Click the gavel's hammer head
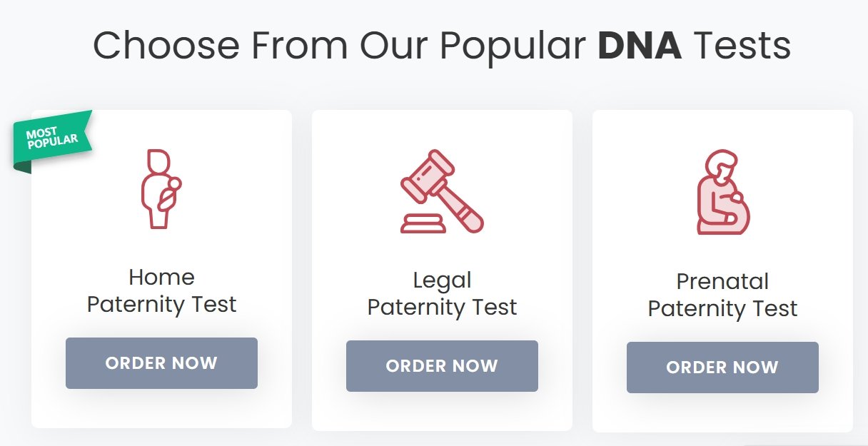This screenshot has height=446, width=868. 425,176
